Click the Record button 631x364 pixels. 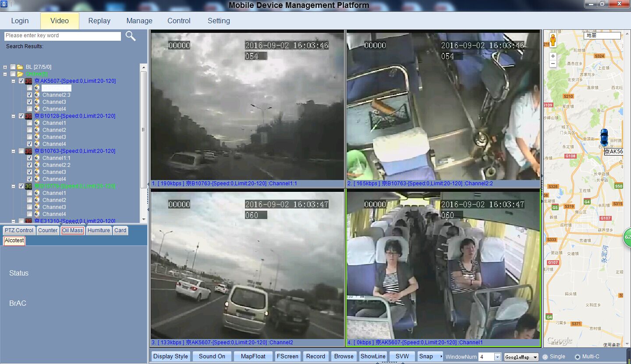(x=315, y=357)
